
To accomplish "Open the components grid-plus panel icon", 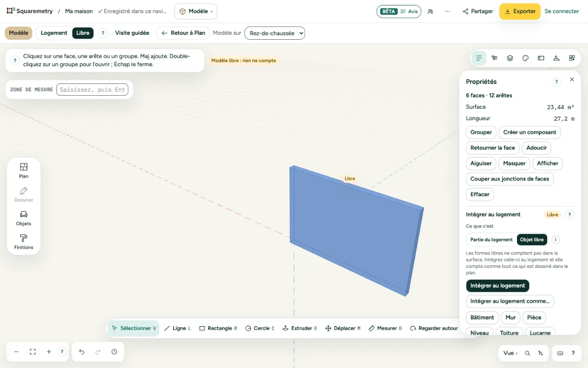I will pos(572,58).
